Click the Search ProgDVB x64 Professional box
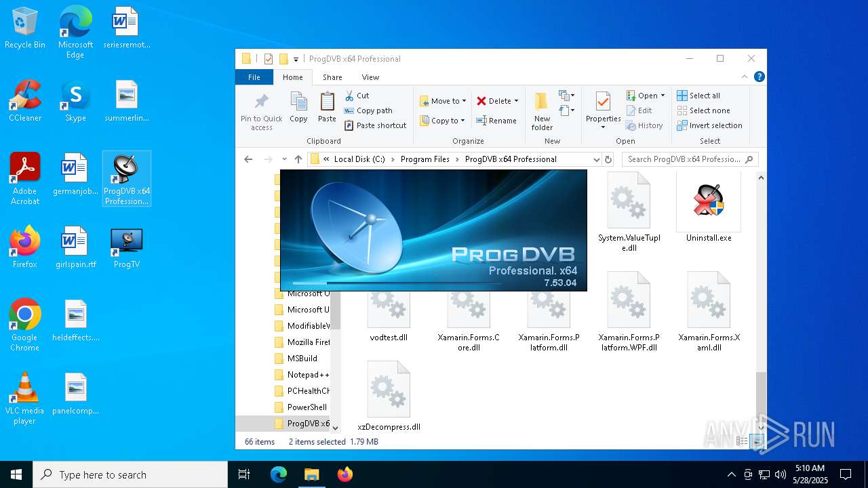 [690, 159]
